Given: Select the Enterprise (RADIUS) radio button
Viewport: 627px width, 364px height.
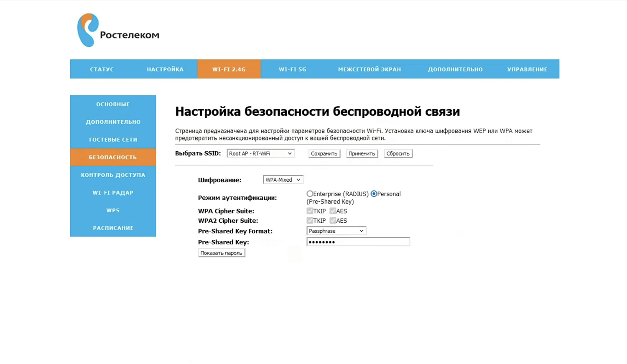Looking at the screenshot, I should click(x=310, y=194).
